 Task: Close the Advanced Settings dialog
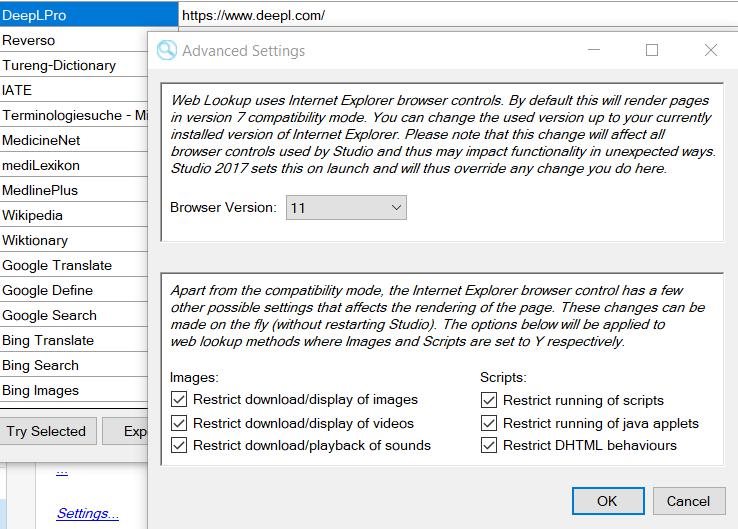point(711,50)
